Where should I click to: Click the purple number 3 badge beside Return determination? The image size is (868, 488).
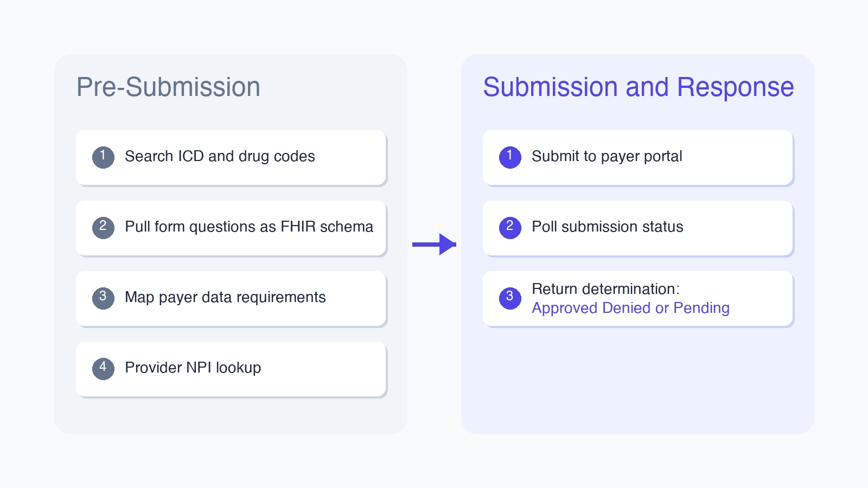pos(510,298)
